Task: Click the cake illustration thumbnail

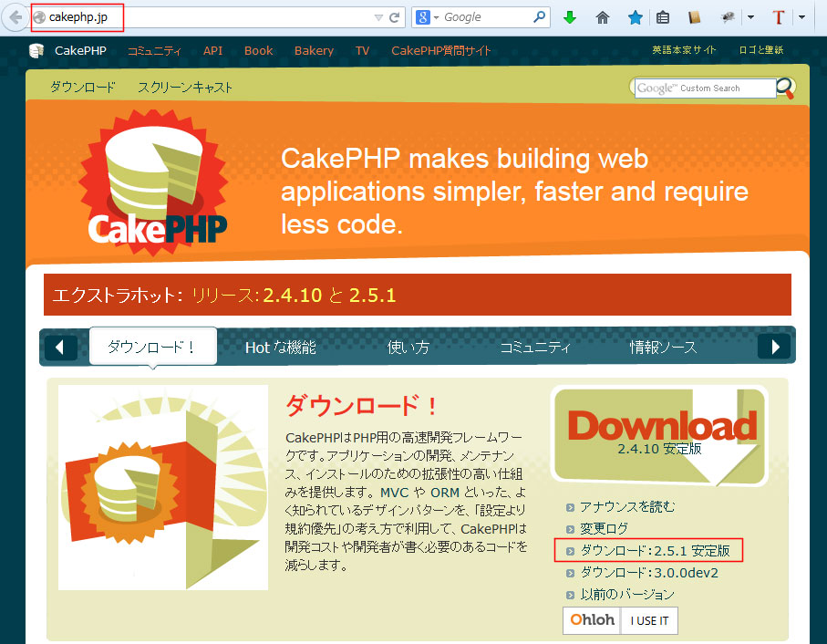Action: point(163,487)
